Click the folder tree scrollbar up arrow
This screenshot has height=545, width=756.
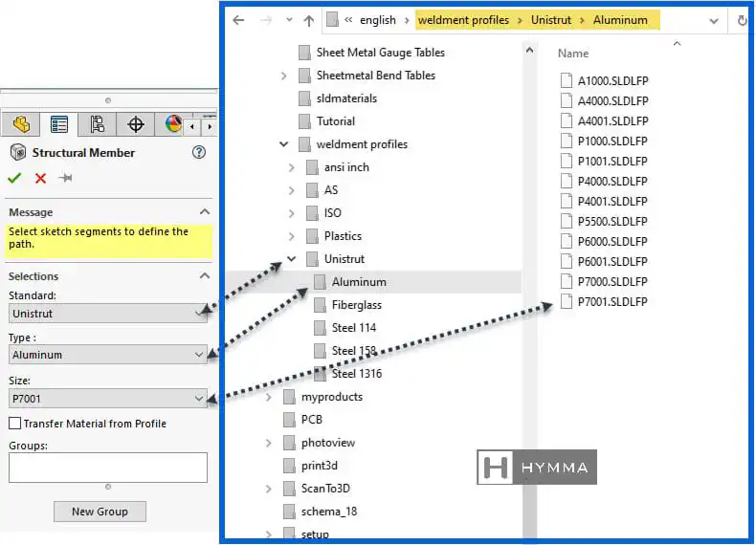529,50
